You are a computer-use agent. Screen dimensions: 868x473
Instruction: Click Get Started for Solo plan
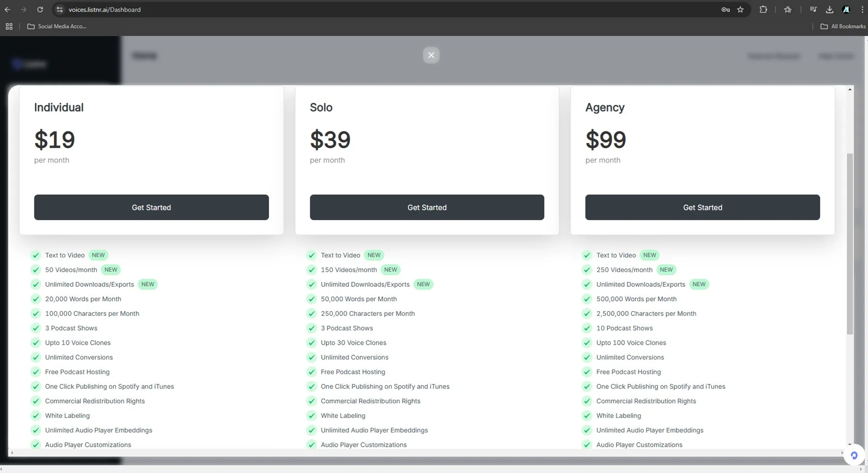[427, 207]
